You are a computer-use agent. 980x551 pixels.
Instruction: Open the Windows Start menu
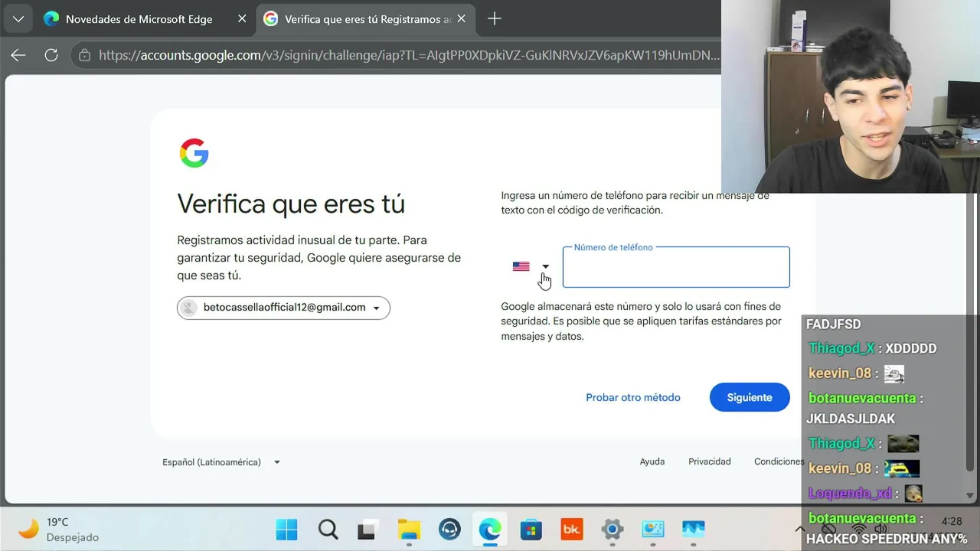click(286, 529)
